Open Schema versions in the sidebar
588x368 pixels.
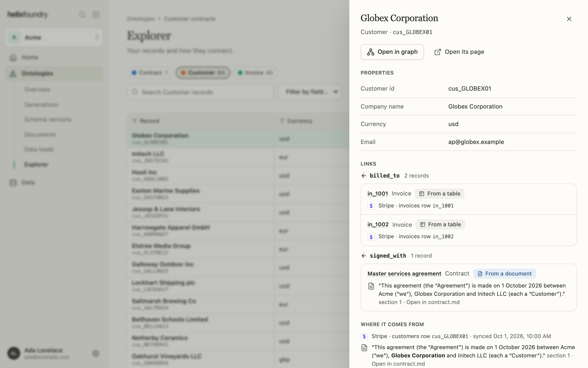pos(48,120)
